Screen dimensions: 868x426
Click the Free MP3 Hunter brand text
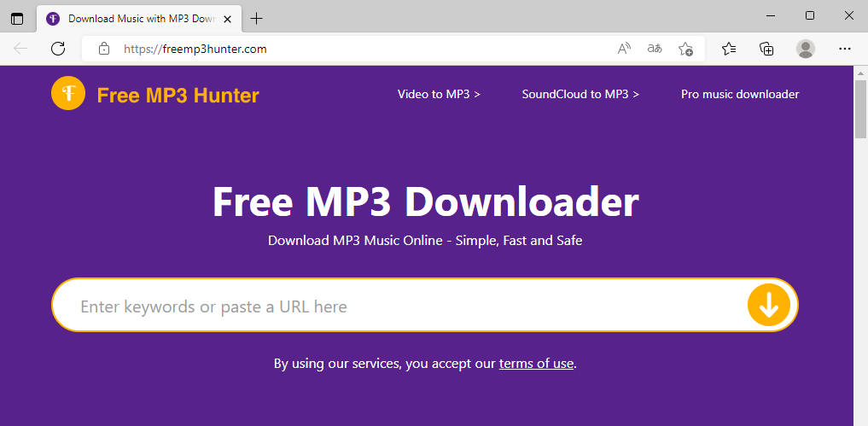[x=178, y=96]
